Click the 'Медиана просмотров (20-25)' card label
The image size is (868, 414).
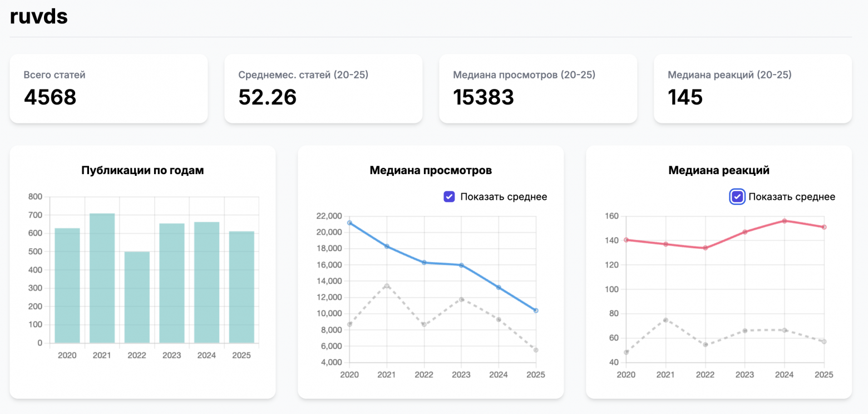tap(524, 75)
